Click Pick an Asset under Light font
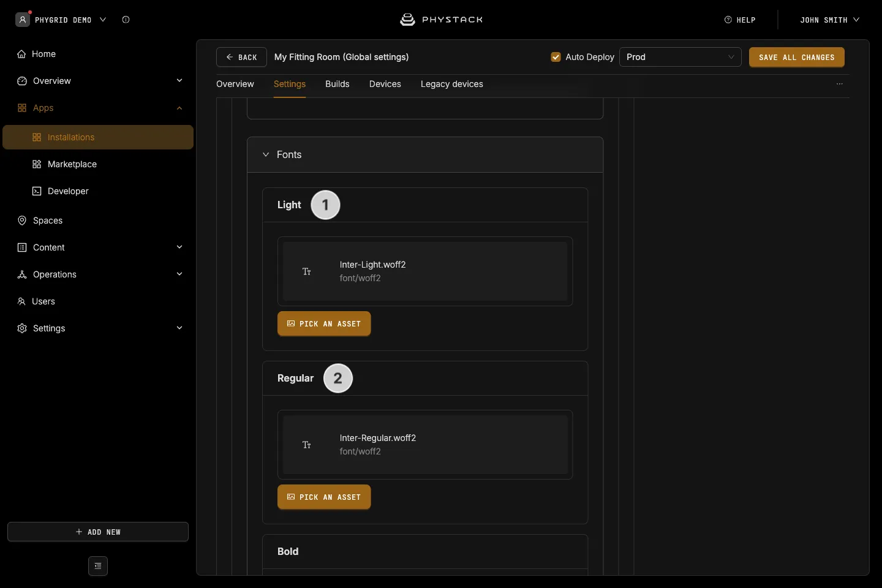The image size is (882, 588). 324,323
